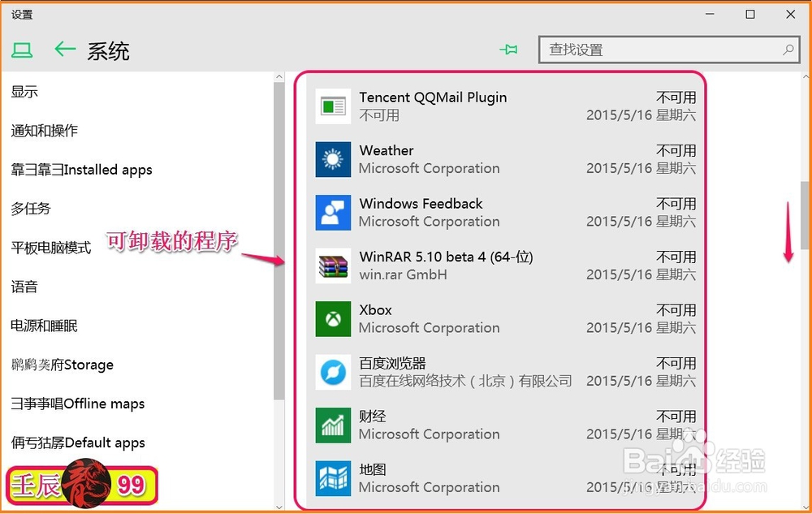Select Default apps in the sidebar
Viewport: 812px width, 514px height.
78,443
